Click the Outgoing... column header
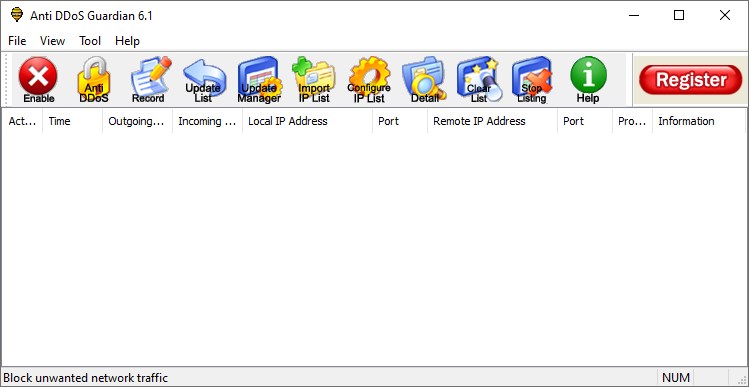This screenshot has height=387, width=749. point(138,121)
